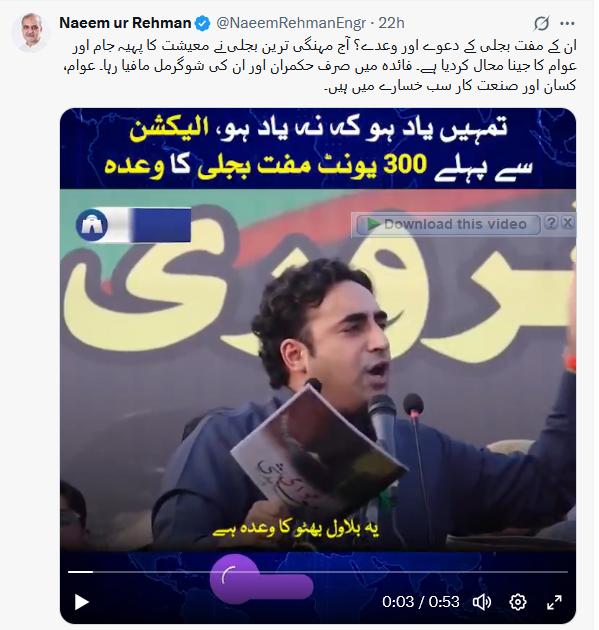Play the video in the tweet
The height and width of the screenshot is (630, 599).
(82, 602)
